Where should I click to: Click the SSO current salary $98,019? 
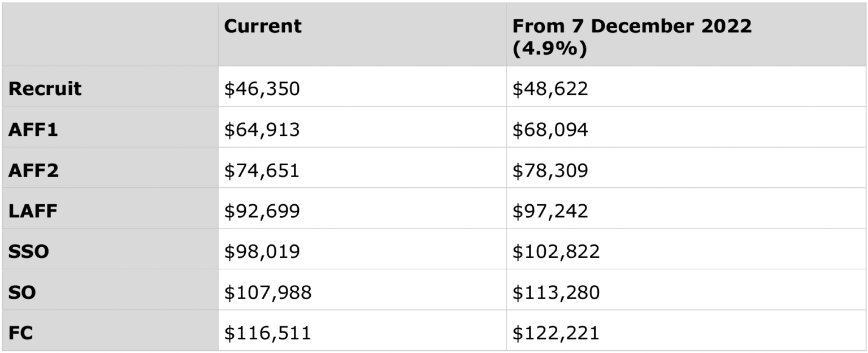[x=262, y=252]
